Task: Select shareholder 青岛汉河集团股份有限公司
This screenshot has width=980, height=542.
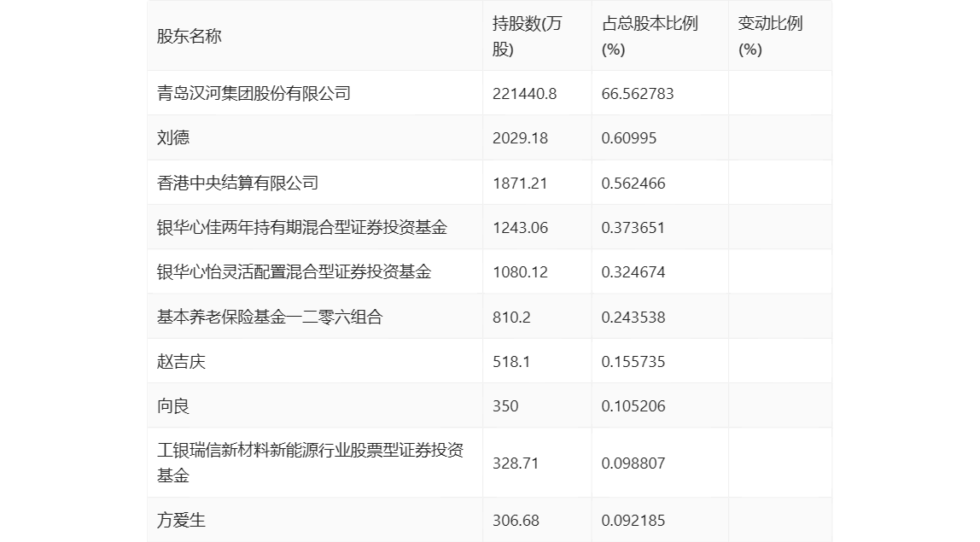Action: pyautogui.click(x=254, y=93)
